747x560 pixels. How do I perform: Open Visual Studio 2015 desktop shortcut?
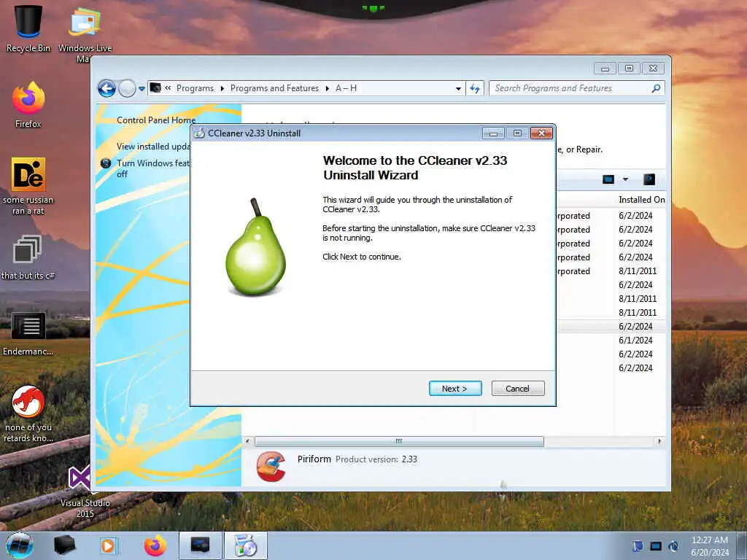click(85, 491)
